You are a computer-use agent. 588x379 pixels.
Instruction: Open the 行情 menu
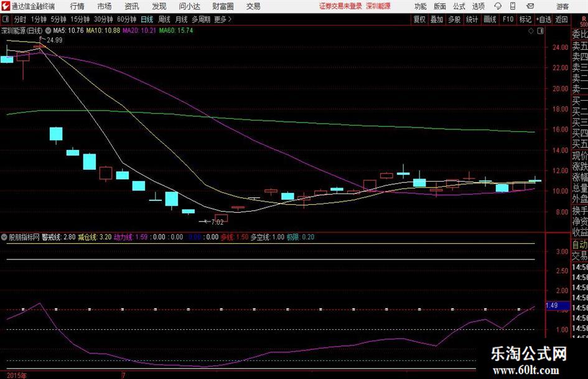click(77, 6)
